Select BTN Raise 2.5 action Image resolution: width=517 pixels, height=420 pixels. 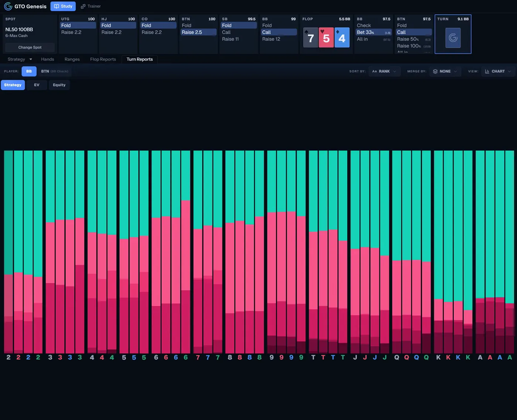(199, 32)
